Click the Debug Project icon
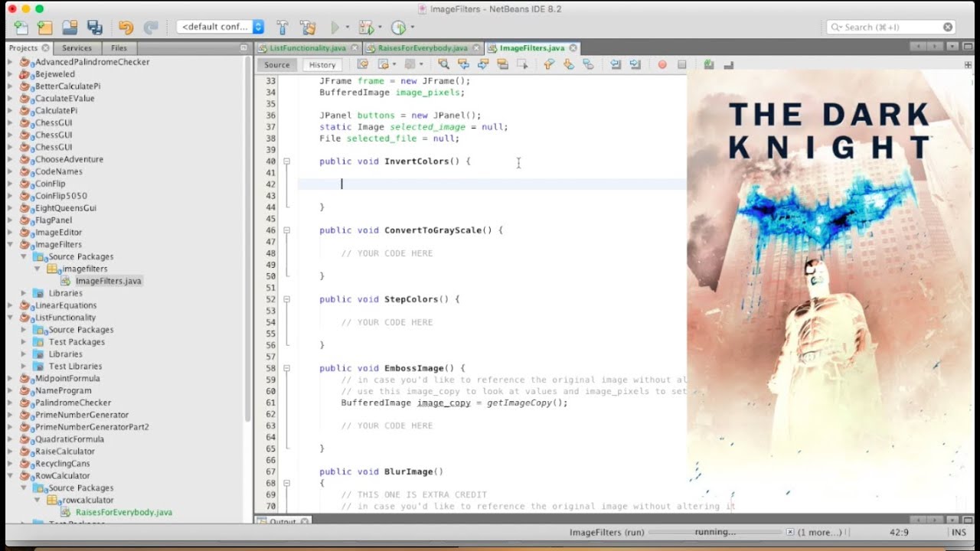Image resolution: width=980 pixels, height=551 pixels. [365, 28]
